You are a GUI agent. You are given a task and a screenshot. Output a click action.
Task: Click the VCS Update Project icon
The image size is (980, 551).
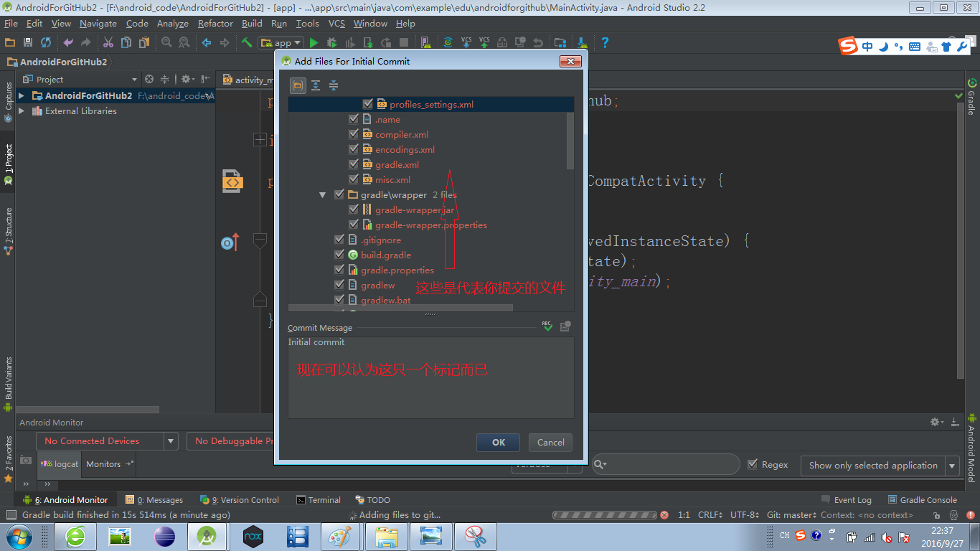(466, 42)
